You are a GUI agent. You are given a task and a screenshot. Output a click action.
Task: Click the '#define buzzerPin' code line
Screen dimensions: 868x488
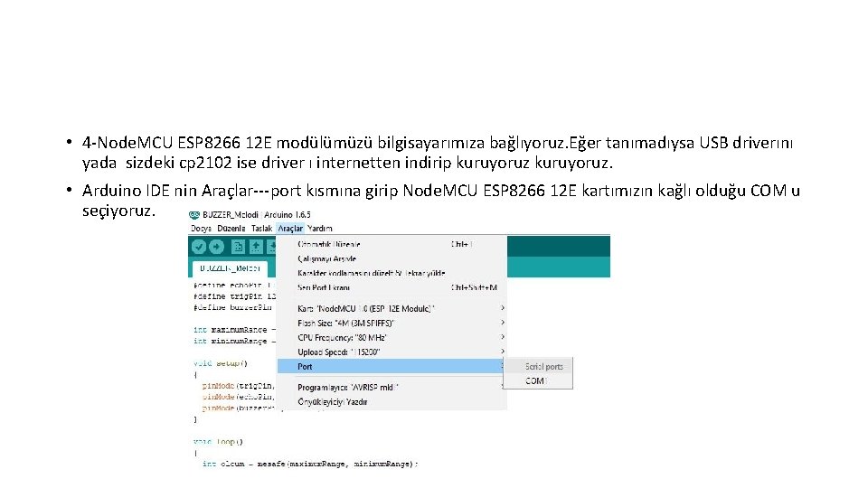(x=233, y=307)
